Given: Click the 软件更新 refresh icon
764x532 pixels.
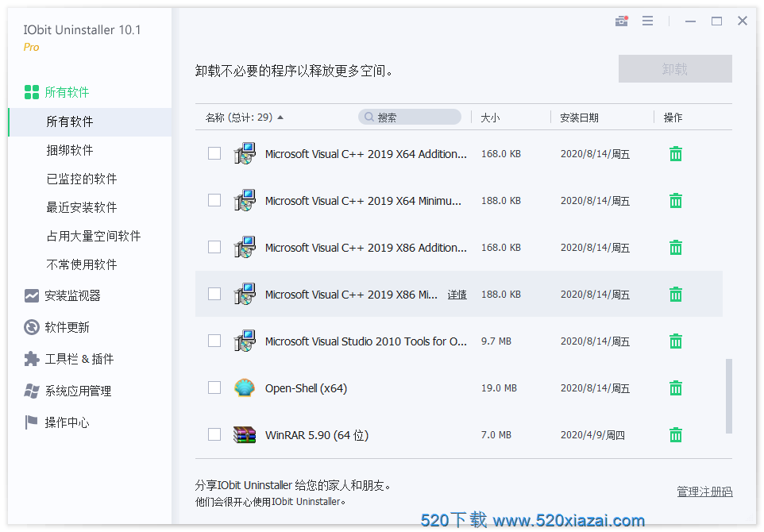Looking at the screenshot, I should (x=32, y=327).
